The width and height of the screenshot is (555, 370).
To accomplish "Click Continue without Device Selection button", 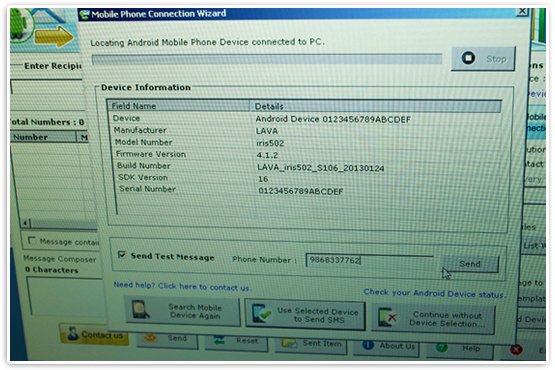I will 433,319.
